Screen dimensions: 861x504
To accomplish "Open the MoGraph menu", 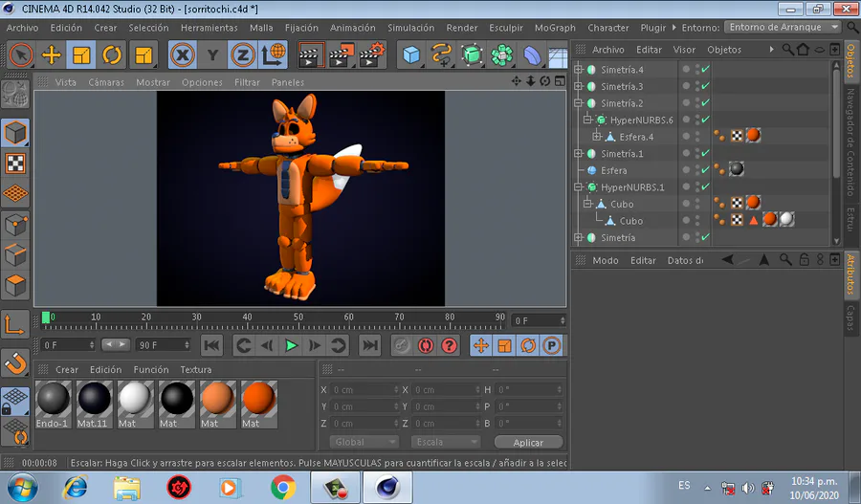I will (x=555, y=28).
